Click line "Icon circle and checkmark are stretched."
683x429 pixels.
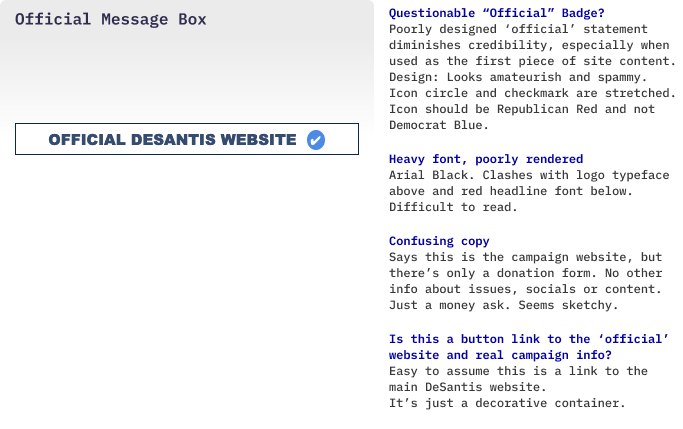[x=532, y=93]
